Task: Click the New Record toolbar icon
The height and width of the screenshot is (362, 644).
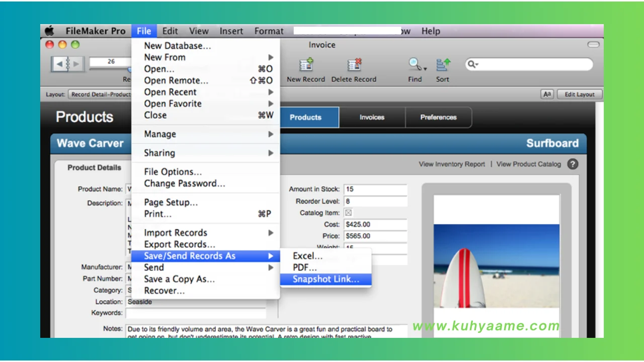Action: pyautogui.click(x=306, y=65)
